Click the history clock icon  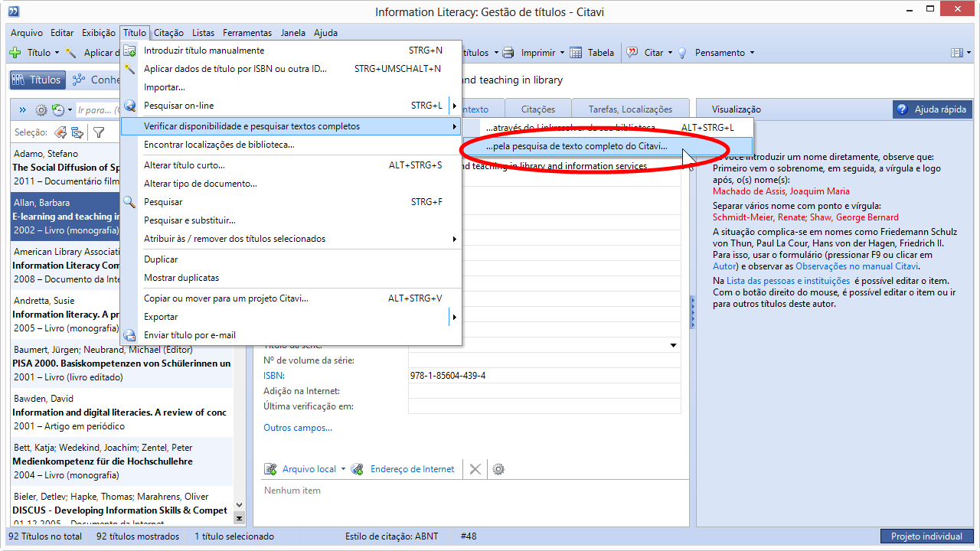57,110
